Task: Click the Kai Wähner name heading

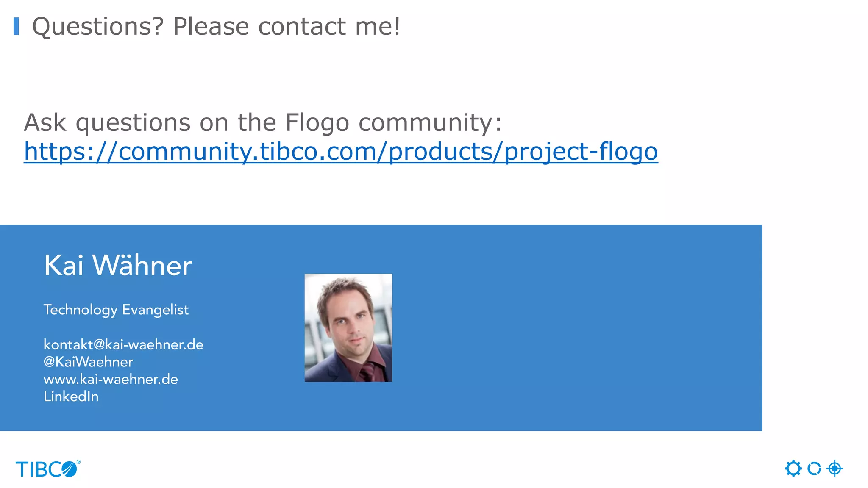Action: click(x=118, y=266)
